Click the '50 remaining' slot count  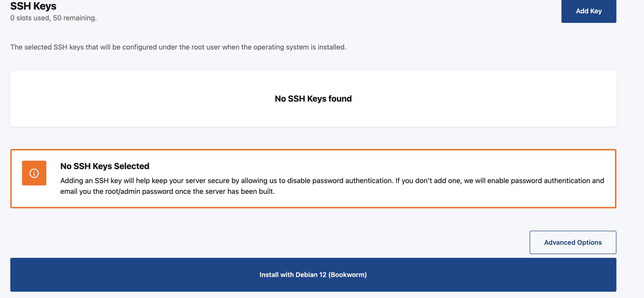[x=75, y=18]
